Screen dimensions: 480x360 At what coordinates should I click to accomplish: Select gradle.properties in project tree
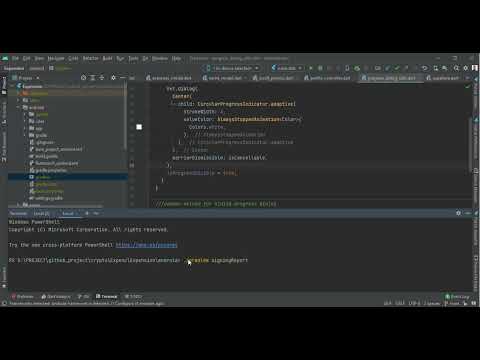click(x=48, y=170)
